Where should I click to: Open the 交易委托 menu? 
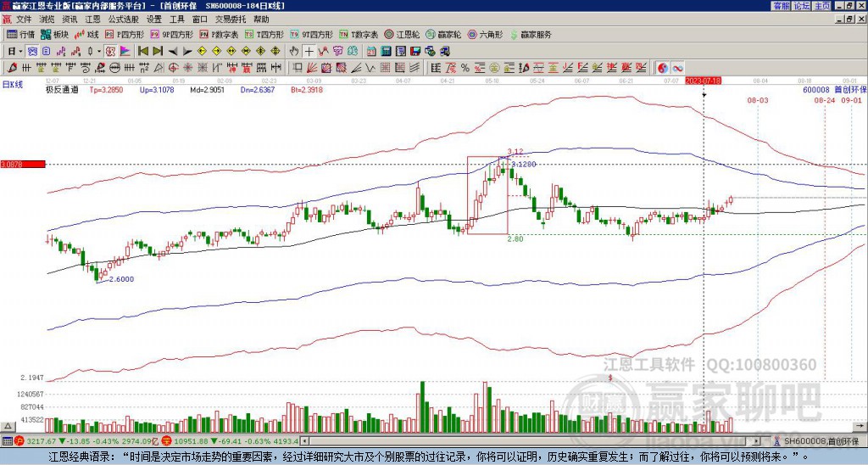pyautogui.click(x=231, y=19)
